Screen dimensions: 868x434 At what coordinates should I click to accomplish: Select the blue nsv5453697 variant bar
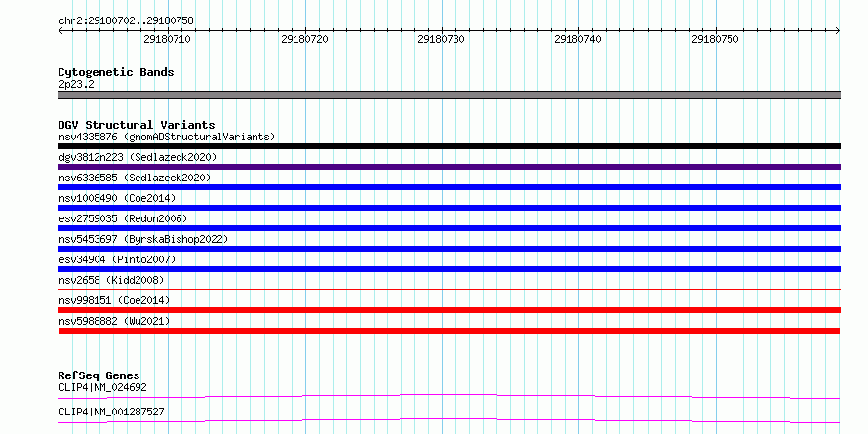[449, 249]
